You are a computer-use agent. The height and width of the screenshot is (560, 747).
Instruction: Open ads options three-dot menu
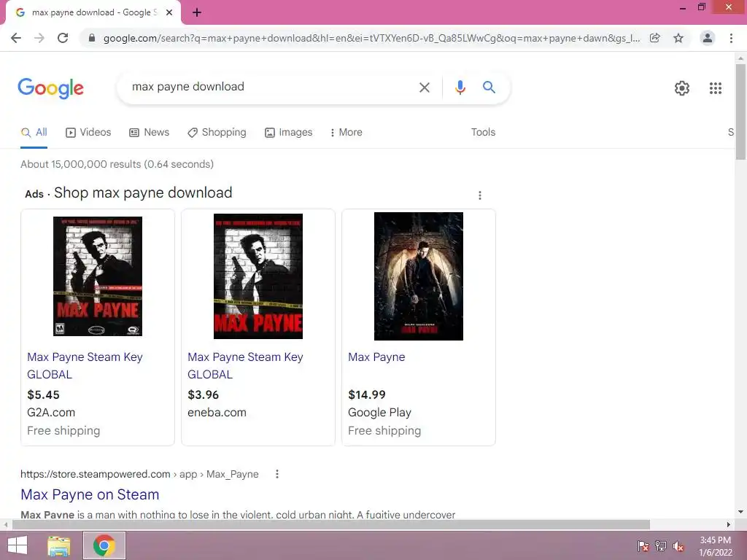480,195
